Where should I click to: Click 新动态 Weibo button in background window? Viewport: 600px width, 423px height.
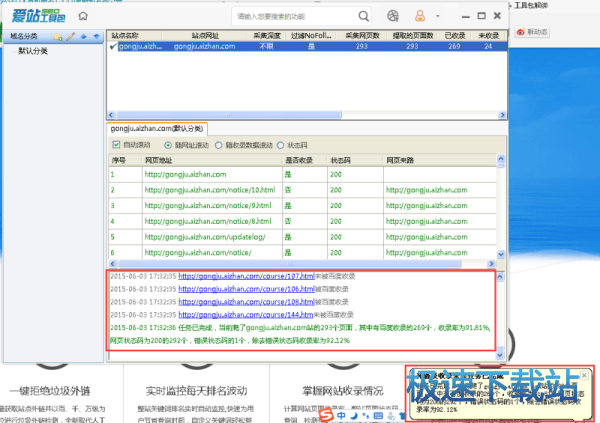click(x=532, y=32)
